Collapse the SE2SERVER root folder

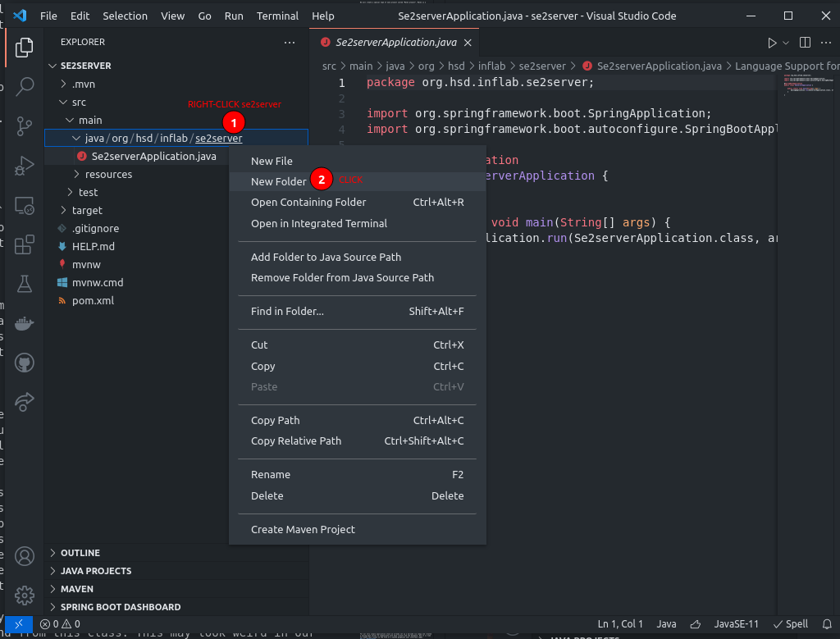tap(52, 66)
